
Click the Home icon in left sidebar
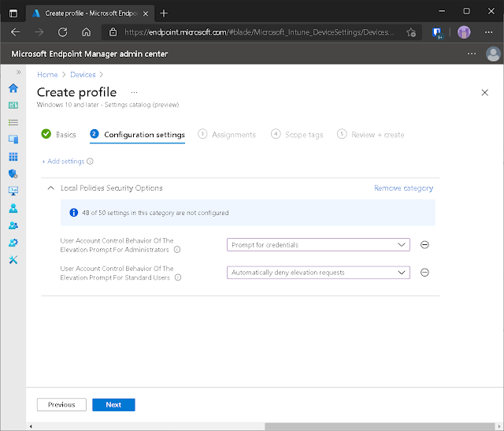pos(13,88)
